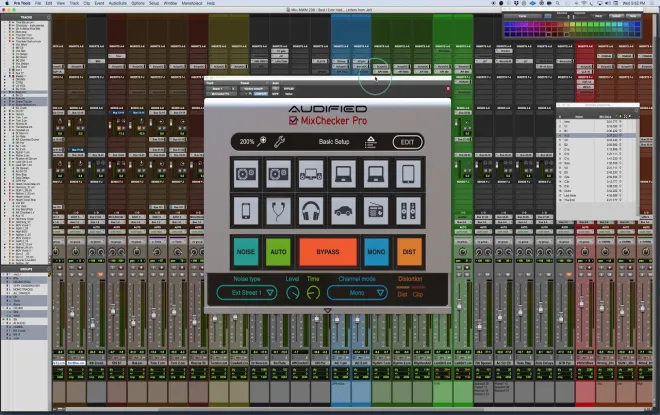Open the Apple menu
Image resolution: width=660 pixels, height=415 pixels.
(7, 3)
